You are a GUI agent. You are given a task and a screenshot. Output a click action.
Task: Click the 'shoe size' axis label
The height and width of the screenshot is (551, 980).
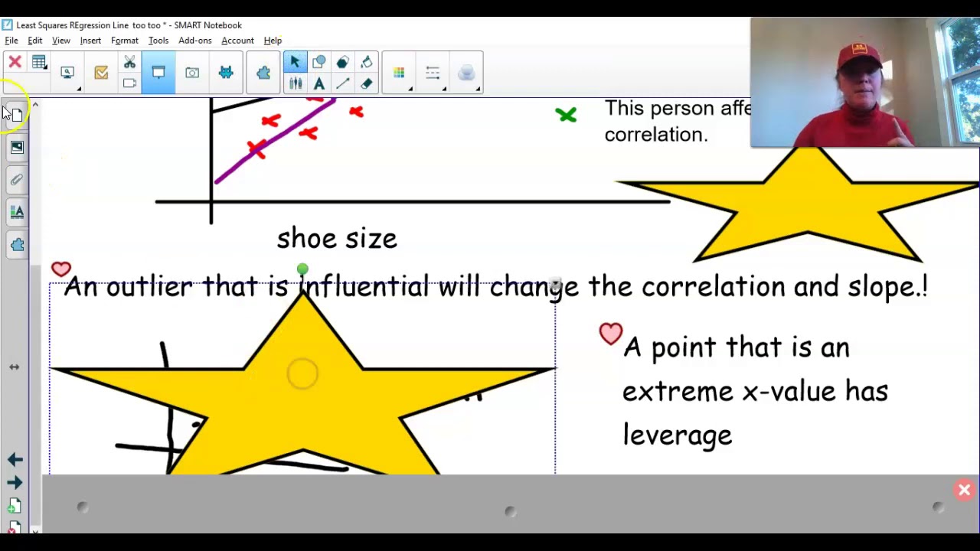[337, 238]
